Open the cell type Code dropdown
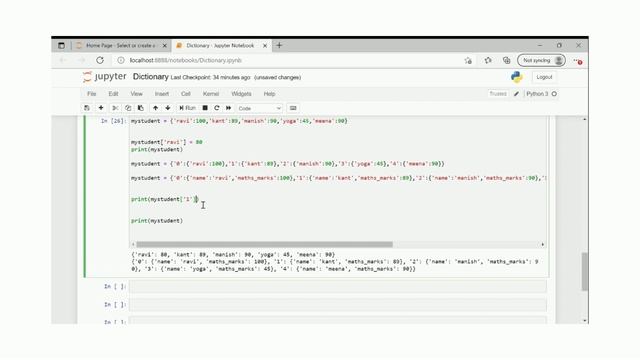 coord(260,109)
